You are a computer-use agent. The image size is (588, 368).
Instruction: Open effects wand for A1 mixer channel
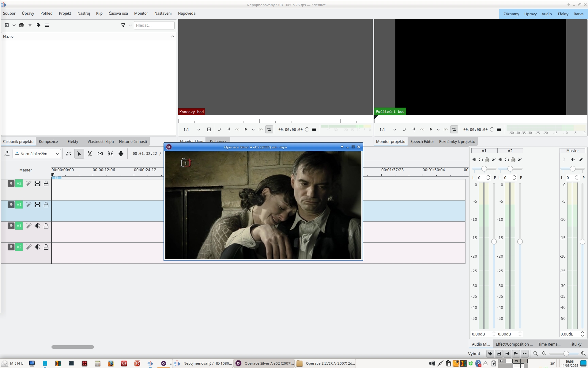pyautogui.click(x=494, y=159)
